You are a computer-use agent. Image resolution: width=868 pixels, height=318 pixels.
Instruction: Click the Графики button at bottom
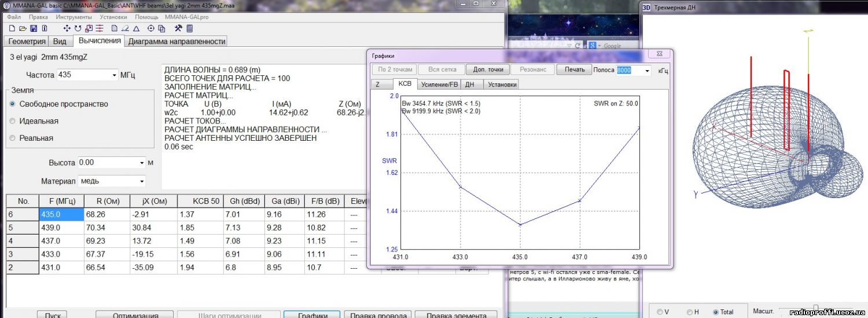coord(313,315)
